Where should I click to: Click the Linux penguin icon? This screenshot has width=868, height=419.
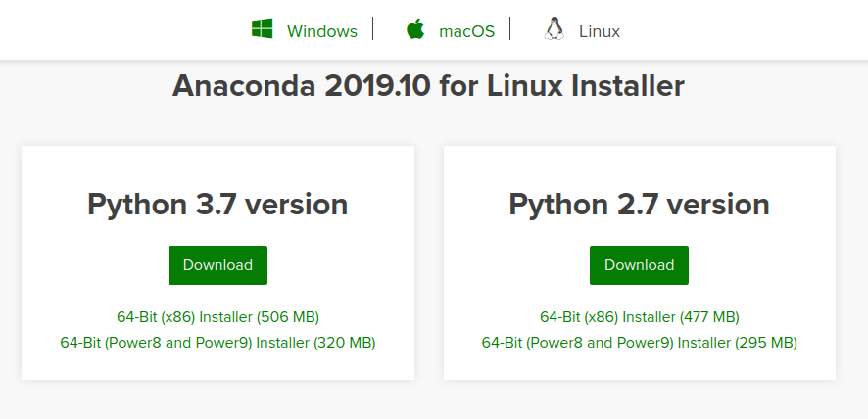tap(554, 28)
